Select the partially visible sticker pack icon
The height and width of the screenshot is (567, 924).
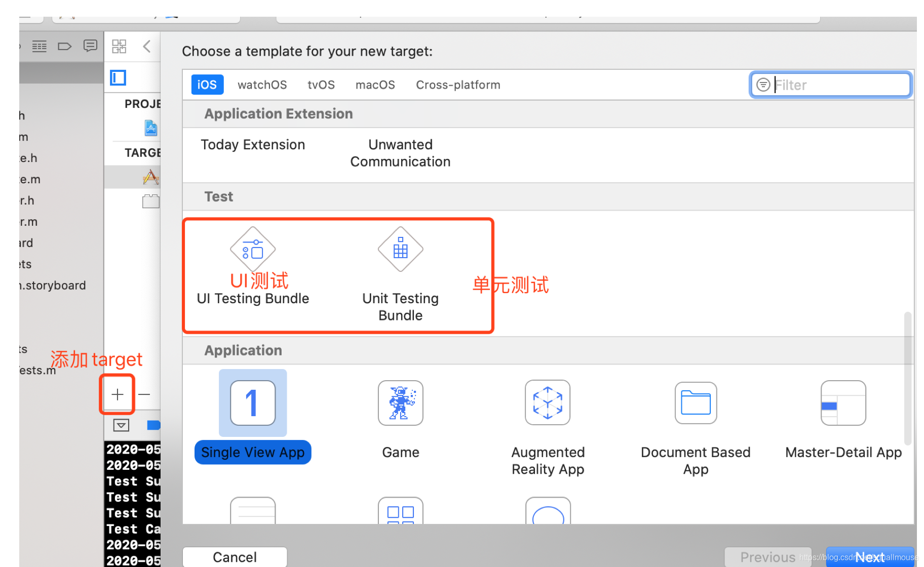(548, 510)
